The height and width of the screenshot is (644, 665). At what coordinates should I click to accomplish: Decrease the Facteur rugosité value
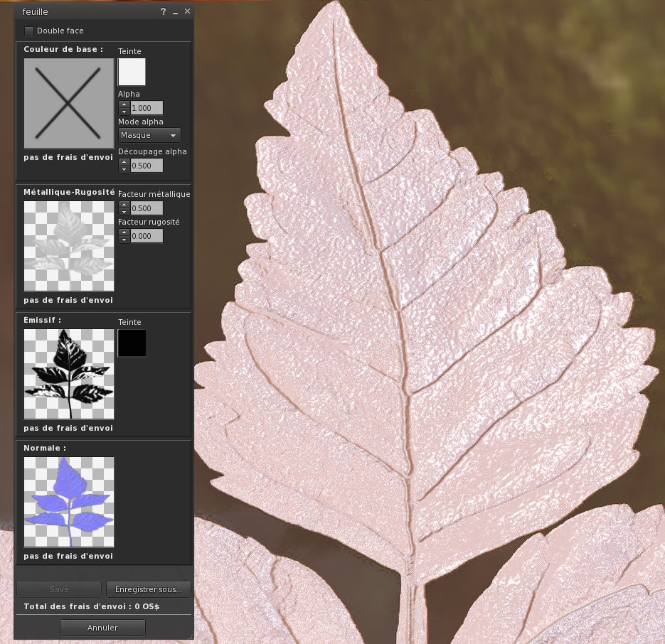click(124, 240)
